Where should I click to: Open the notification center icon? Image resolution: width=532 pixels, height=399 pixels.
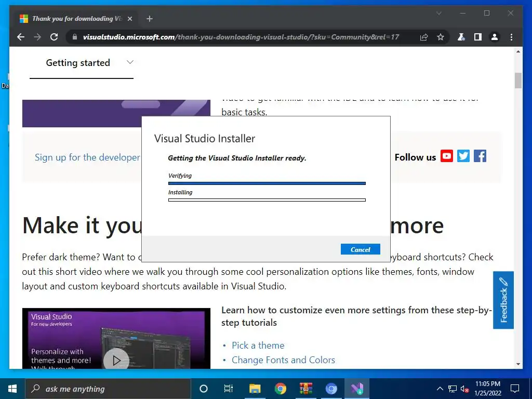point(515,389)
